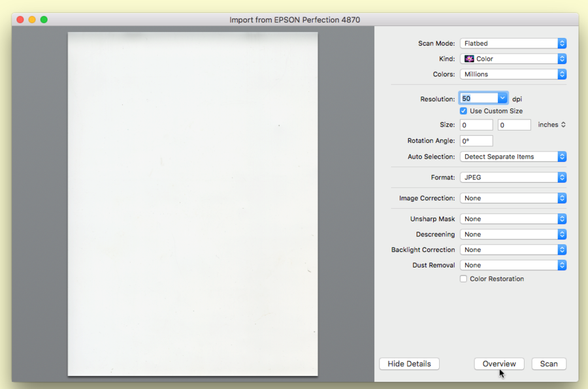Open the Dust Removal dropdown
588x389 pixels.
[x=513, y=265]
